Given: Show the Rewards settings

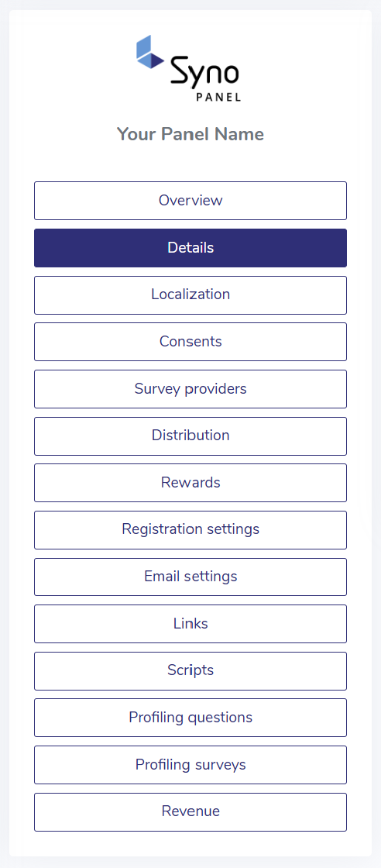Looking at the screenshot, I should point(190,483).
